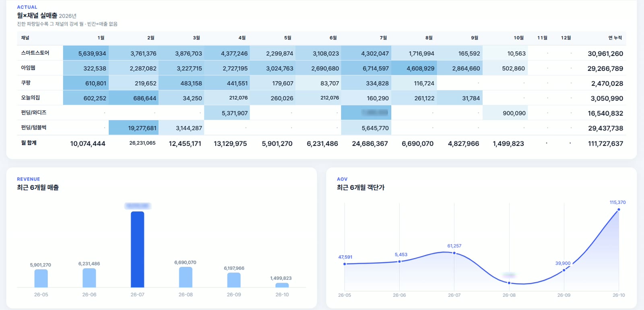Select the 펀딩/텀블벅 row label
This screenshot has height=310, width=644.
[34, 127]
